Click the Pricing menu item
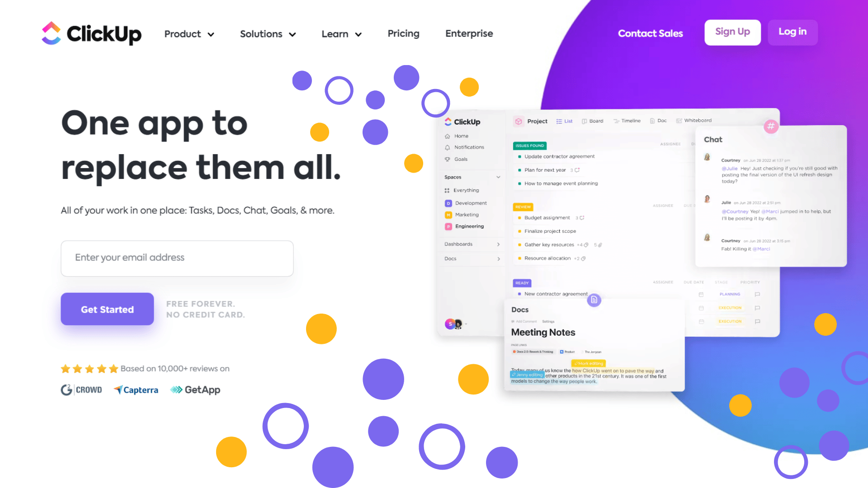Image resolution: width=868 pixels, height=488 pixels. [403, 33]
